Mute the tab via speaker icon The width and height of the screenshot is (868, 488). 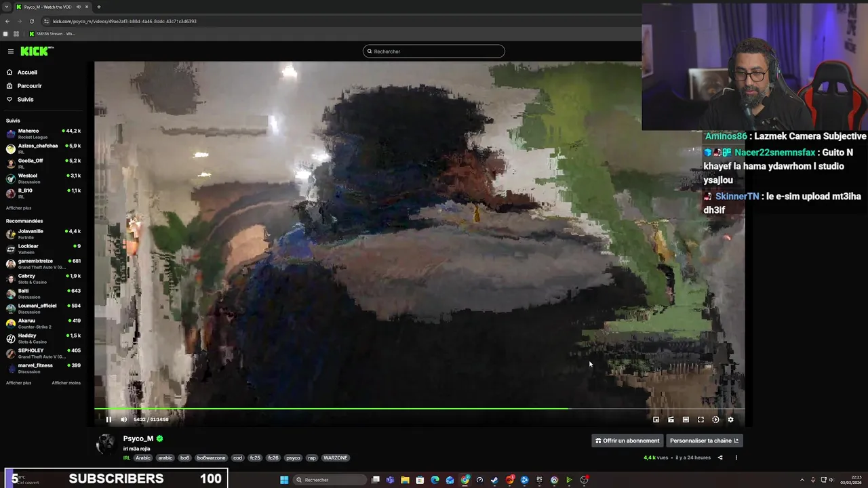[78, 7]
